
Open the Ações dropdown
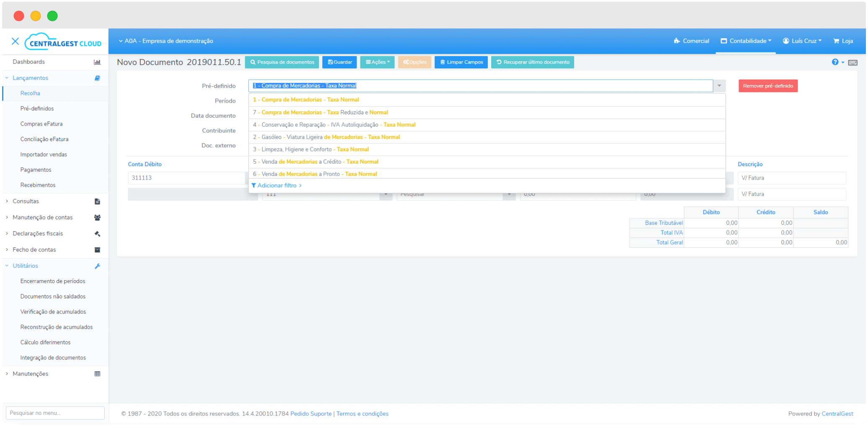pos(377,62)
